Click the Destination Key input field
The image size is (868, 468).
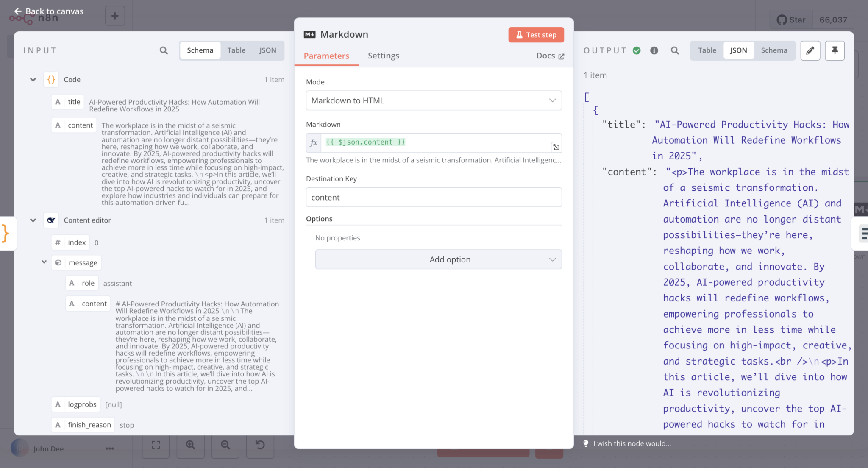[433, 197]
